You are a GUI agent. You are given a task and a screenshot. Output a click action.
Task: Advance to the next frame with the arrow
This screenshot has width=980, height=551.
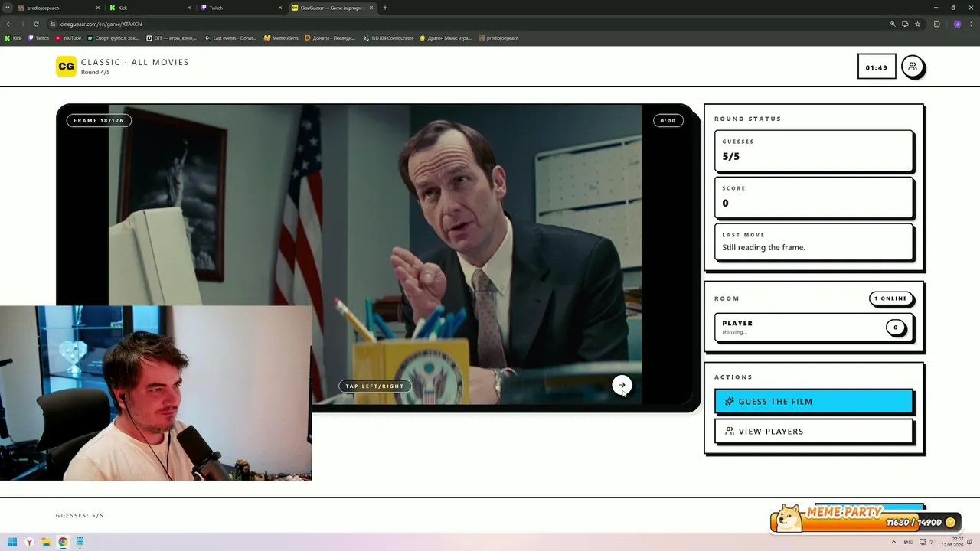622,385
